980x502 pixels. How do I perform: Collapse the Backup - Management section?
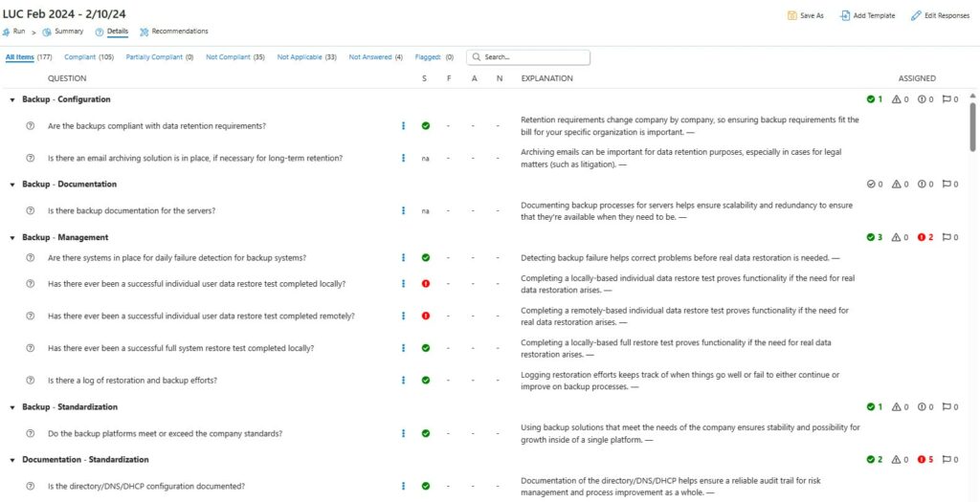pos(12,237)
